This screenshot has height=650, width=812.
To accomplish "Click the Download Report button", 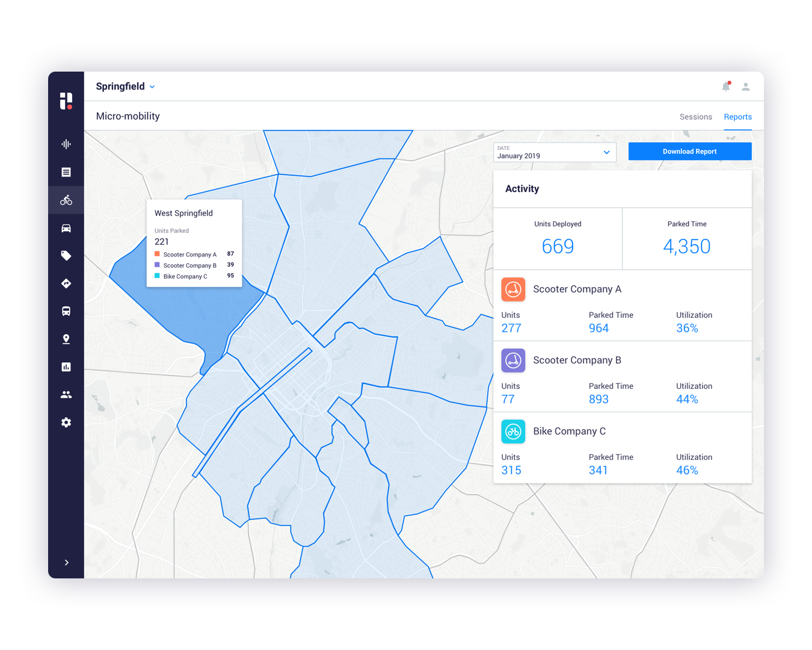I will point(690,152).
